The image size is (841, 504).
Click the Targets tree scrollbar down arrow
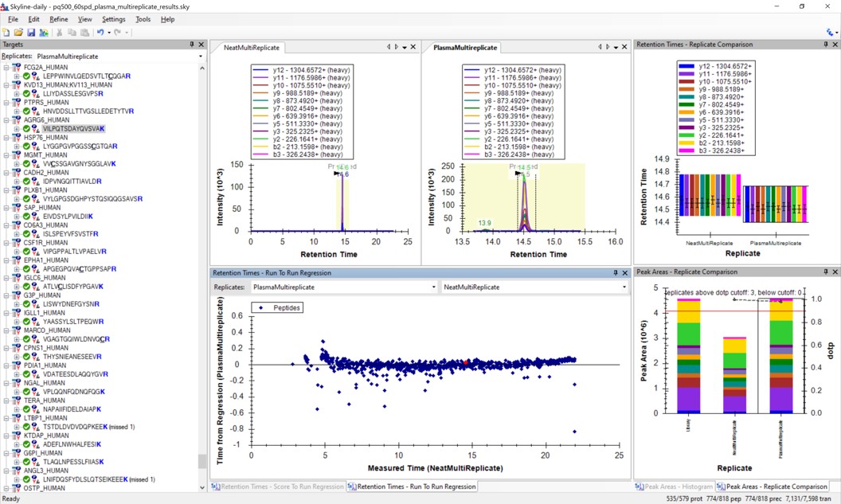point(202,488)
